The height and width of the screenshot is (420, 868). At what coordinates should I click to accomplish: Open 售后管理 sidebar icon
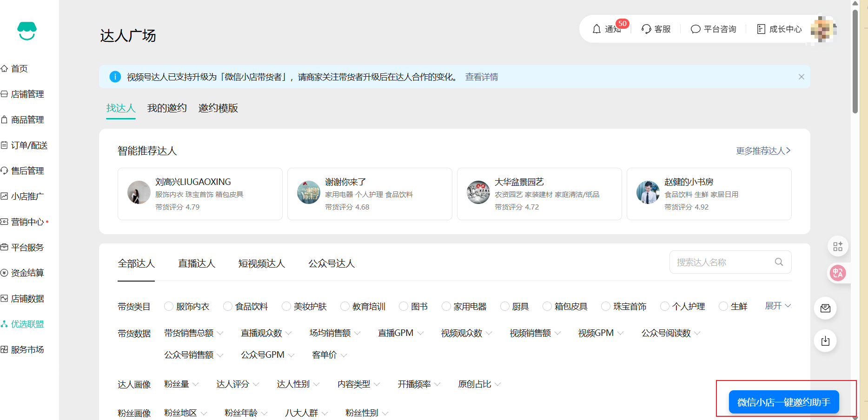point(4,171)
